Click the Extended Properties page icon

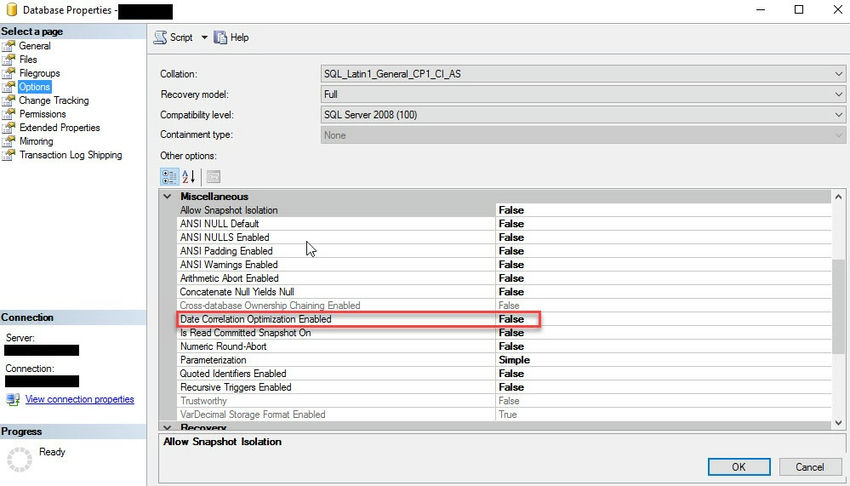[x=9, y=127]
